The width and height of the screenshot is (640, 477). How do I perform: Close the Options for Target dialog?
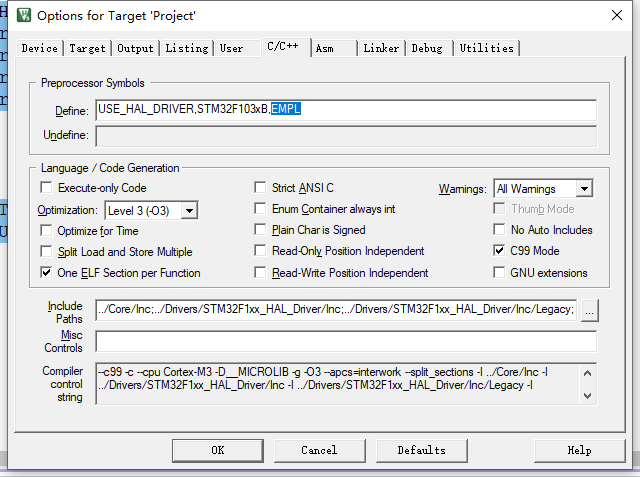612,16
